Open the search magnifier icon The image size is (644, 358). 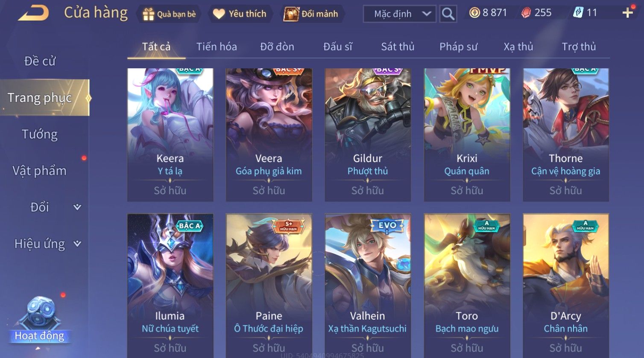pos(448,14)
